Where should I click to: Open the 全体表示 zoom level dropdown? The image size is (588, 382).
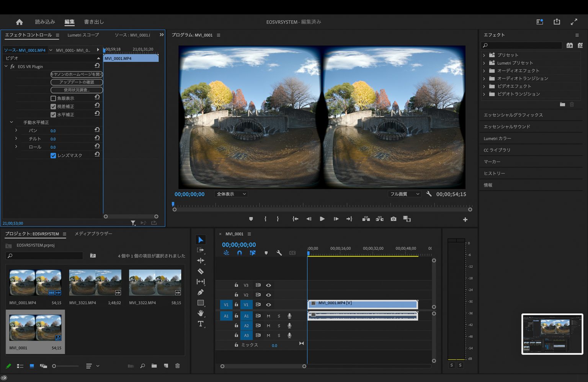[x=231, y=194]
